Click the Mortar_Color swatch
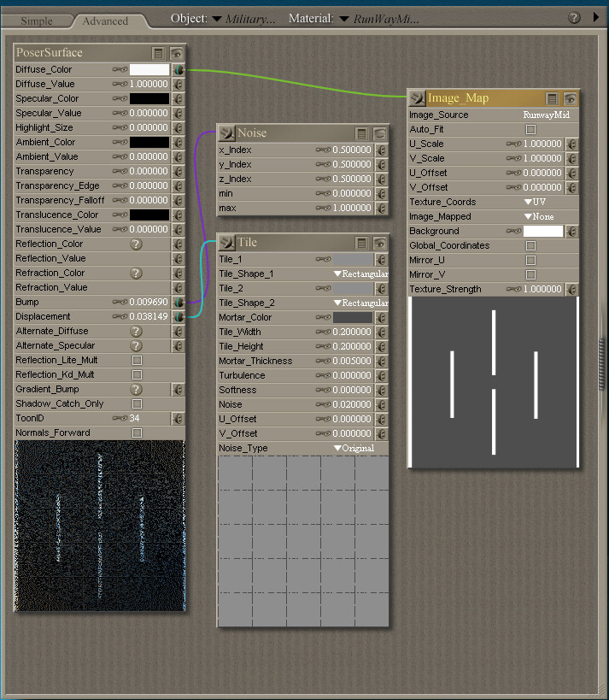This screenshot has width=609, height=700. [353, 317]
